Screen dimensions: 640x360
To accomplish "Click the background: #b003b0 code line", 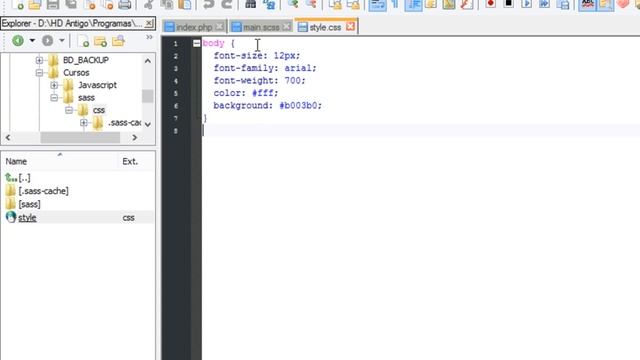I will [267, 106].
